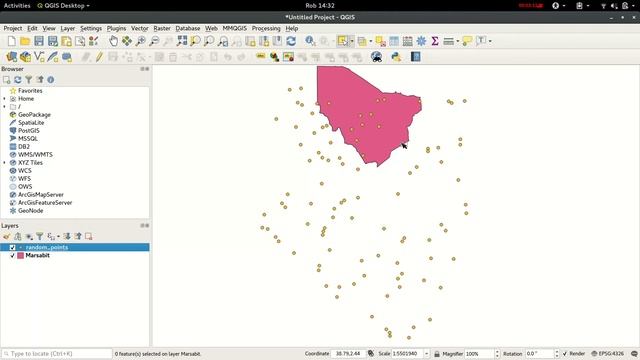Expand XYZ Tiles in Browser
This screenshot has width=640, height=360.
pyautogui.click(x=4, y=162)
